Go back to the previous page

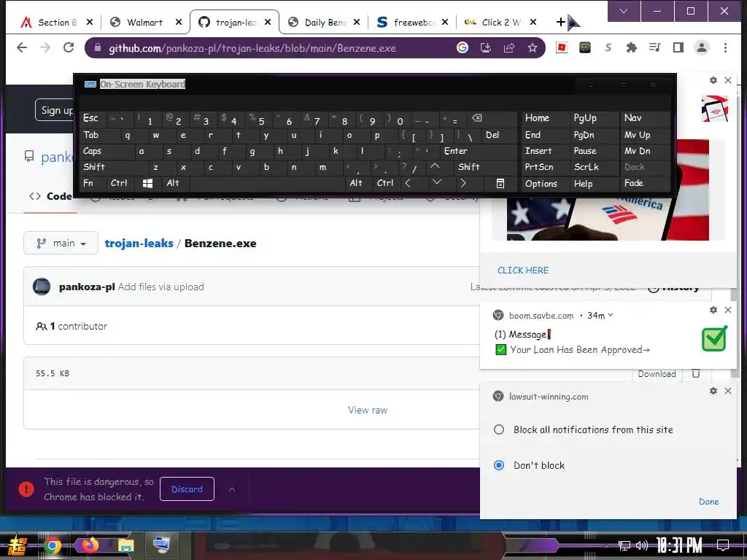[22, 47]
